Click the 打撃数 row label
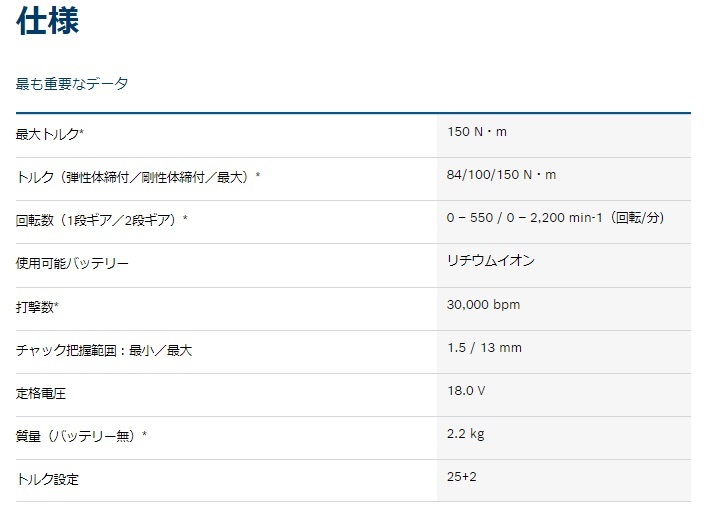The height and width of the screenshot is (519, 705). (x=37, y=306)
